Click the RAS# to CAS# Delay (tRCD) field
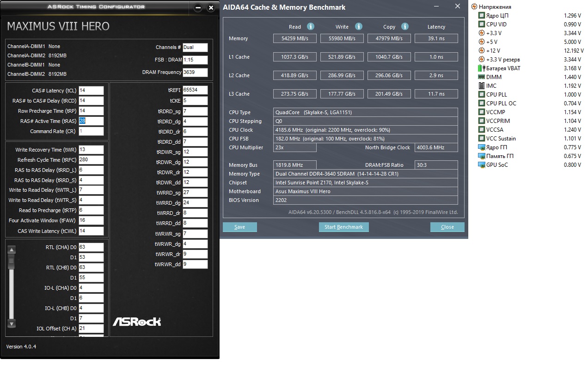Image resolution: width=588 pixels, height=390 pixels. 91,101
